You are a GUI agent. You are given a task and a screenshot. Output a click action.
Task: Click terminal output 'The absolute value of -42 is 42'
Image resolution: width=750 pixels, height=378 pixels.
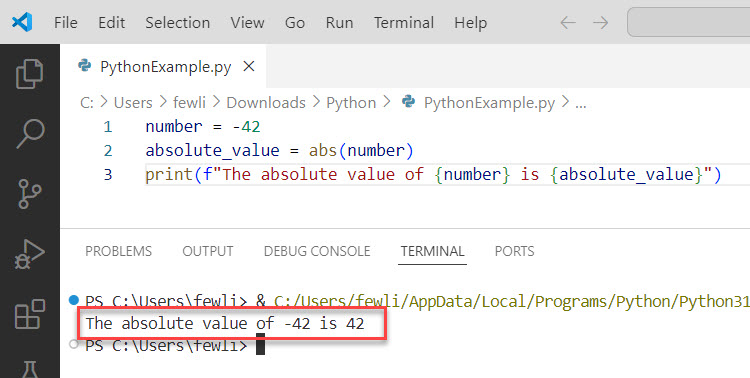click(x=225, y=324)
